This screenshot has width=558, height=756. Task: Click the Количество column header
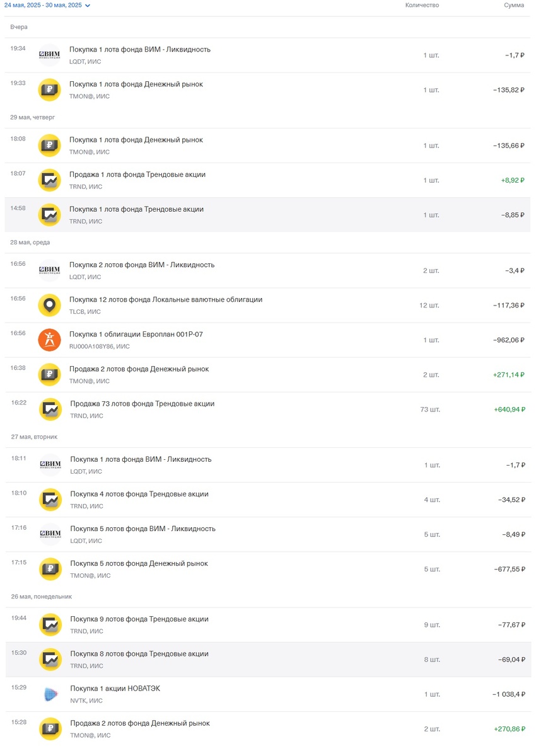click(x=422, y=5)
